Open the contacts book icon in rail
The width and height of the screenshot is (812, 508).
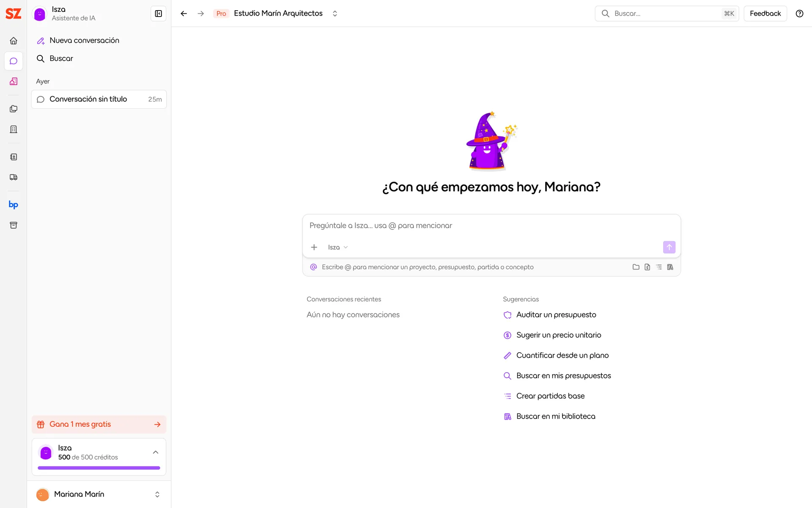click(14, 157)
